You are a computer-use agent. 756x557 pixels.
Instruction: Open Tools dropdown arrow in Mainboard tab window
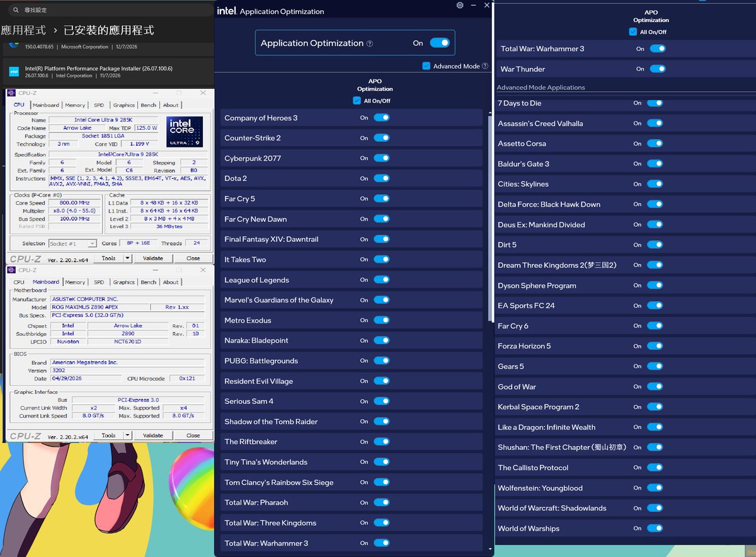point(127,435)
